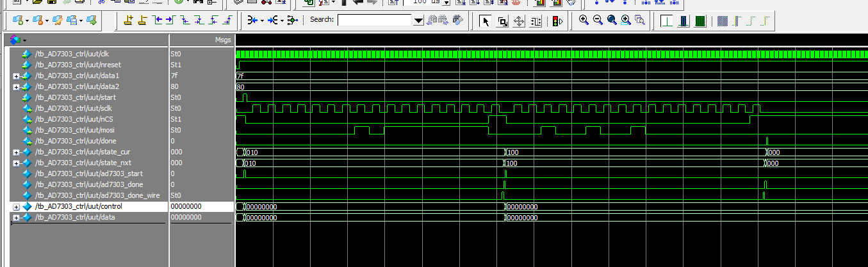Screen dimensions: 868x267
Task: Zoom out with the minus magnifier
Action: (x=598, y=20)
